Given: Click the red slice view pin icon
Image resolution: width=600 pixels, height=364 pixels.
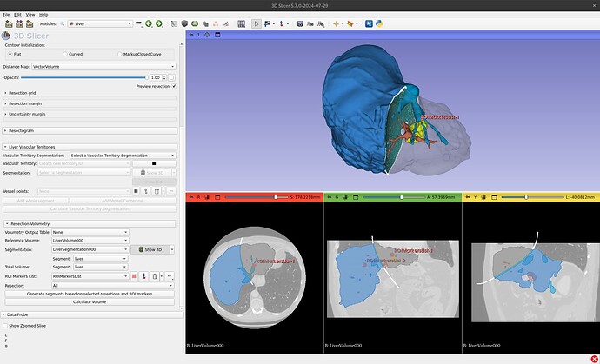Looking at the screenshot, I should pyautogui.click(x=191, y=197).
